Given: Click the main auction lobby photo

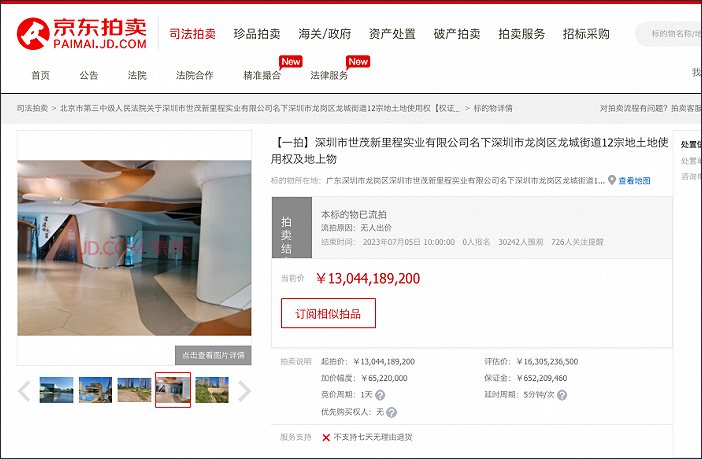Looking at the screenshot, I should tap(134, 248).
